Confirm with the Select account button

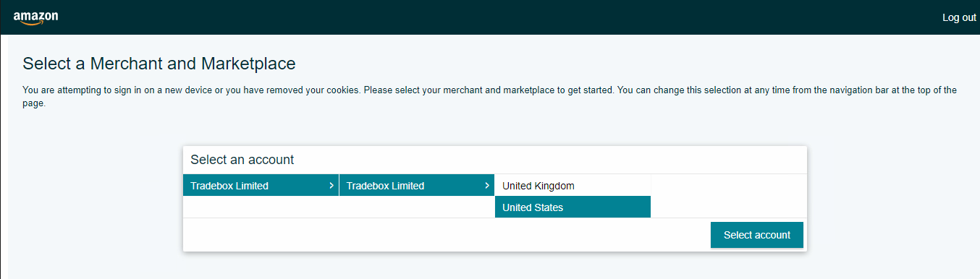pos(757,235)
